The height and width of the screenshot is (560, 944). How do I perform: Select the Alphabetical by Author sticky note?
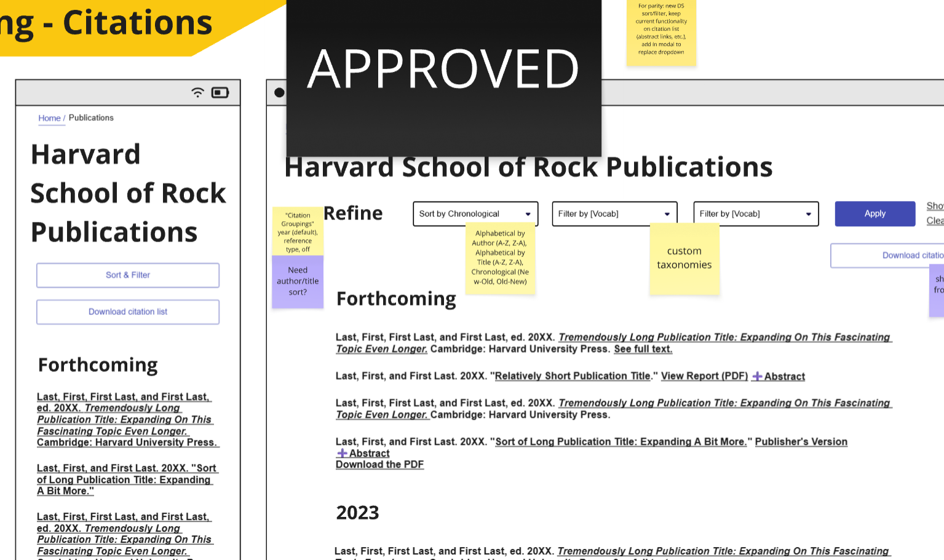pyautogui.click(x=500, y=258)
